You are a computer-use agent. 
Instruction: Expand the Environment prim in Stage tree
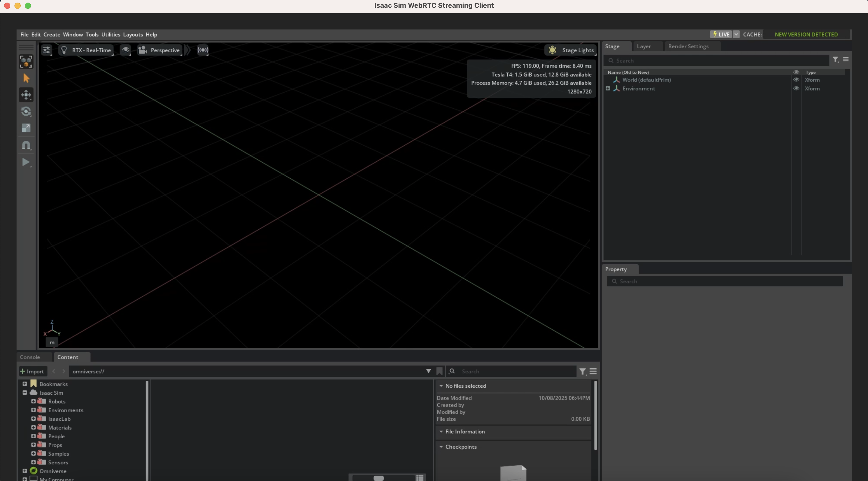608,88
